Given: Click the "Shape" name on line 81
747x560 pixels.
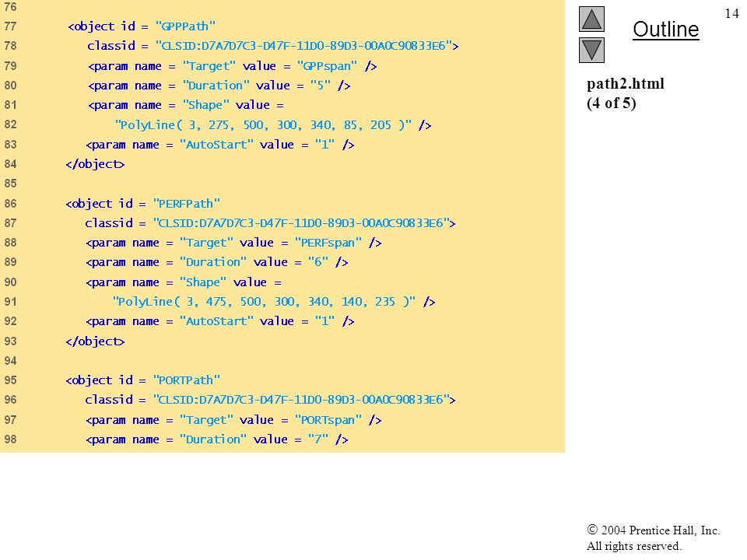Looking at the screenshot, I should coord(205,105).
